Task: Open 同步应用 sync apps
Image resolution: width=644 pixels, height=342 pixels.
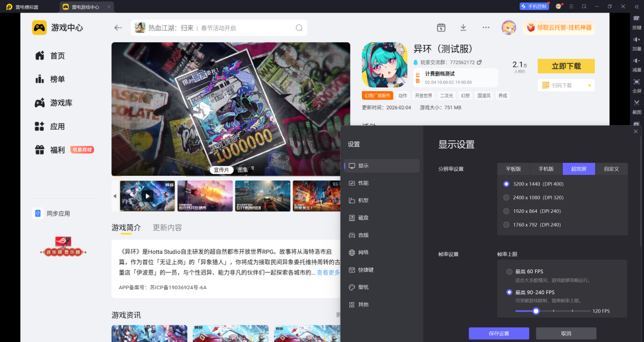Action: (51, 213)
